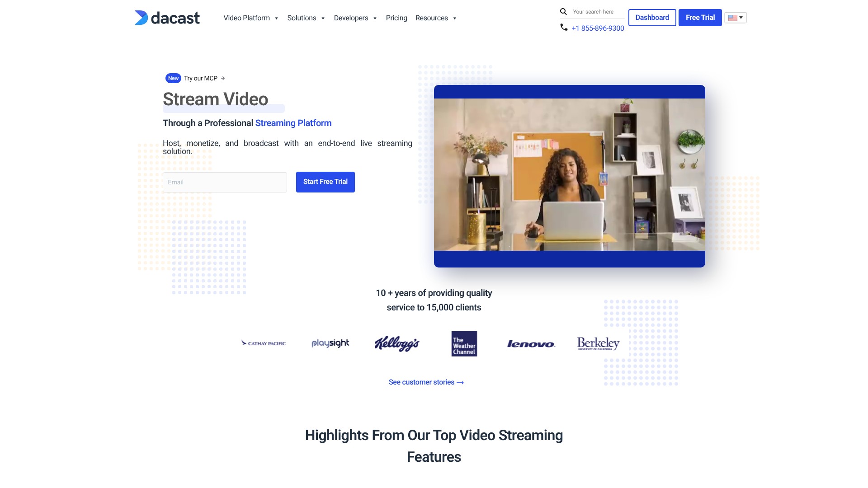Image resolution: width=868 pixels, height=488 pixels.
Task: Expand the Developers dropdown menu
Action: click(x=355, y=18)
